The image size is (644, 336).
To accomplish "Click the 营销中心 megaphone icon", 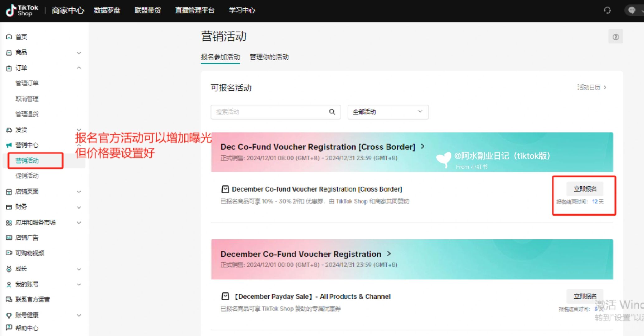I will pyautogui.click(x=9, y=145).
